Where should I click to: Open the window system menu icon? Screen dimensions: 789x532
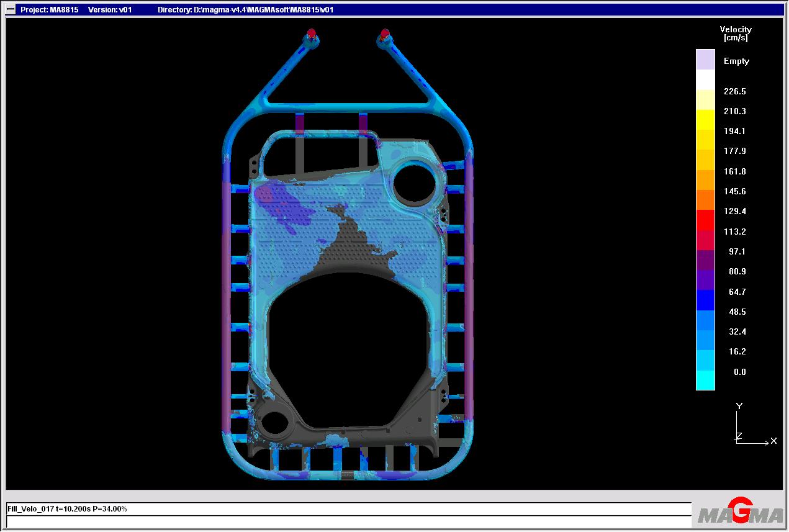tap(11, 9)
